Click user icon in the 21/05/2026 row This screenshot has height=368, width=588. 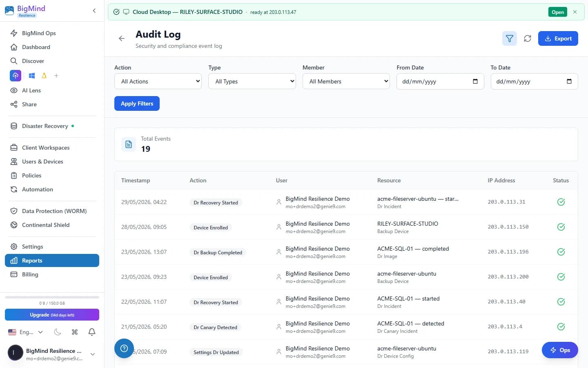click(279, 327)
